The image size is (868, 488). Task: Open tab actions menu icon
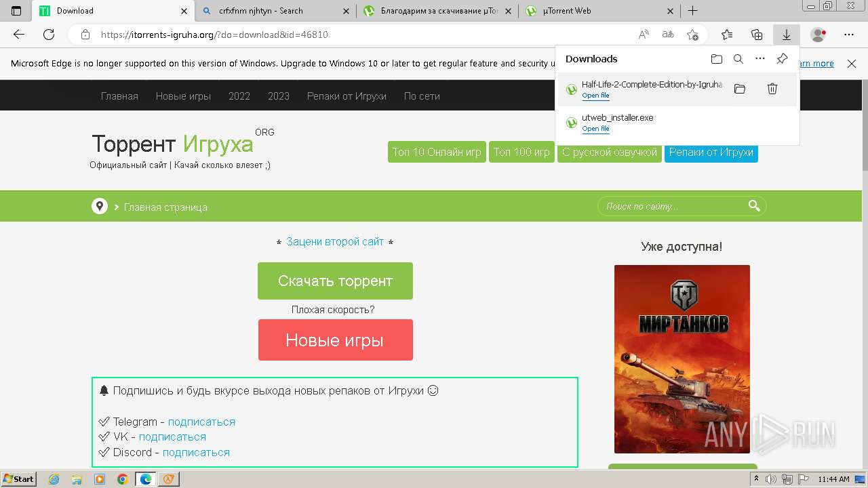[x=16, y=11]
